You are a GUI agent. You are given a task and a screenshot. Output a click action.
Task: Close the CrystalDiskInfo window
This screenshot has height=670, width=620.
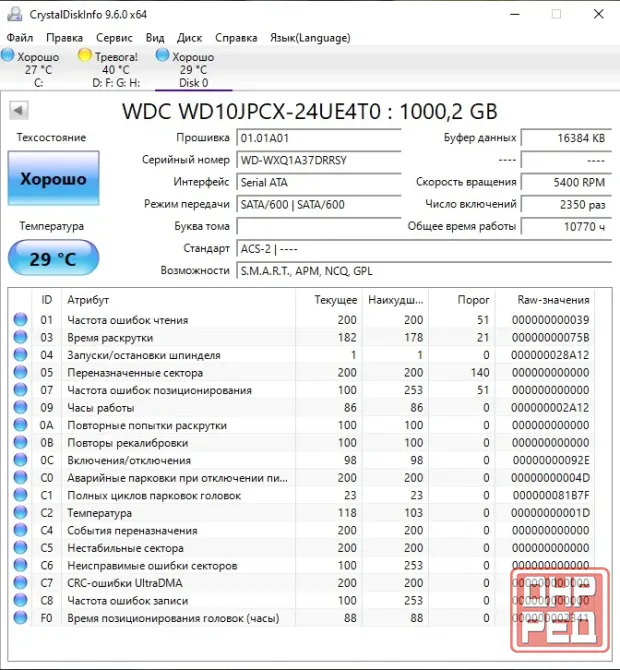(x=599, y=14)
